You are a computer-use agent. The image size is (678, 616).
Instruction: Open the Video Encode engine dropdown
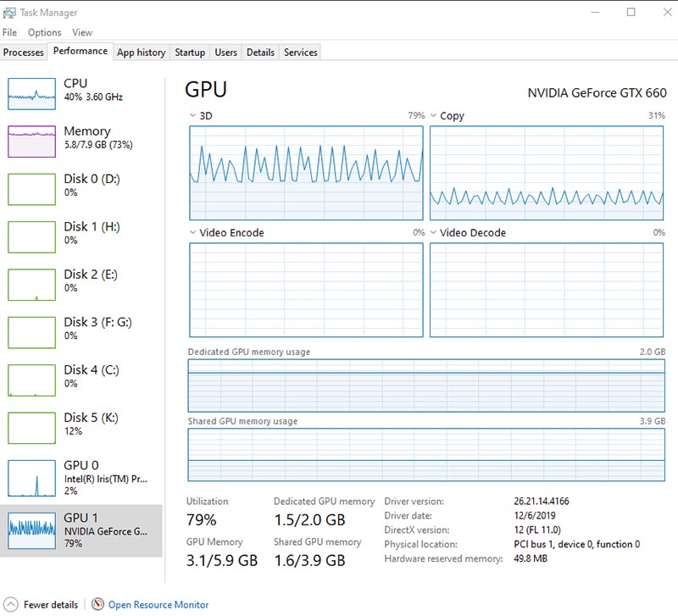[193, 232]
